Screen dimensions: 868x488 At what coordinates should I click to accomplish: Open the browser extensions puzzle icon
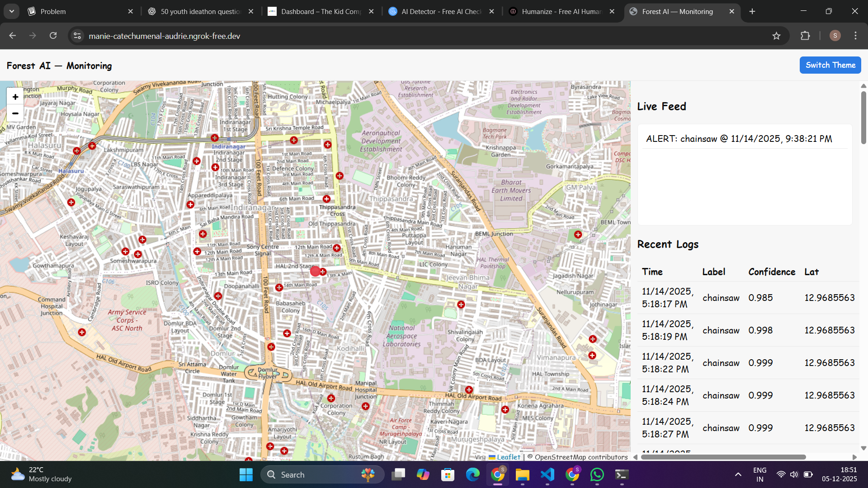coord(805,36)
